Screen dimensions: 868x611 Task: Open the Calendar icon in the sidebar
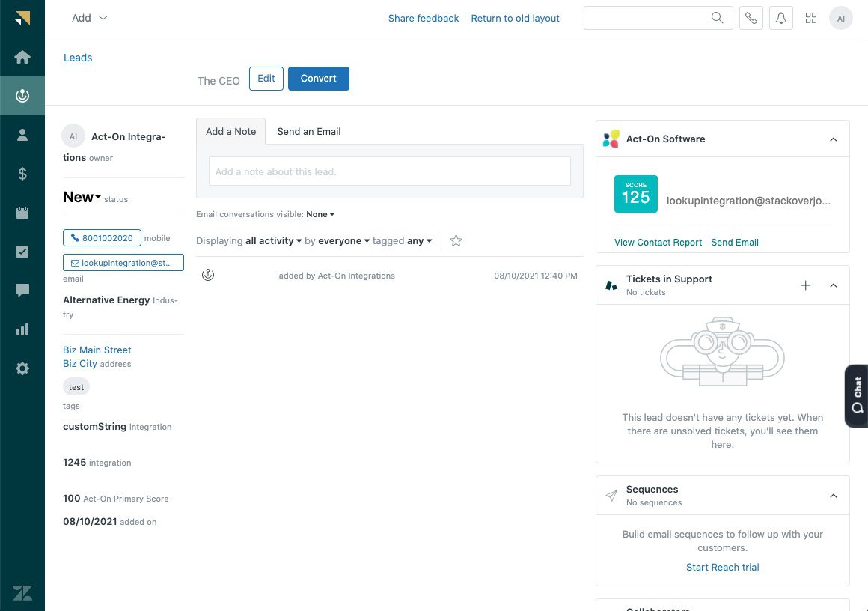[22, 213]
